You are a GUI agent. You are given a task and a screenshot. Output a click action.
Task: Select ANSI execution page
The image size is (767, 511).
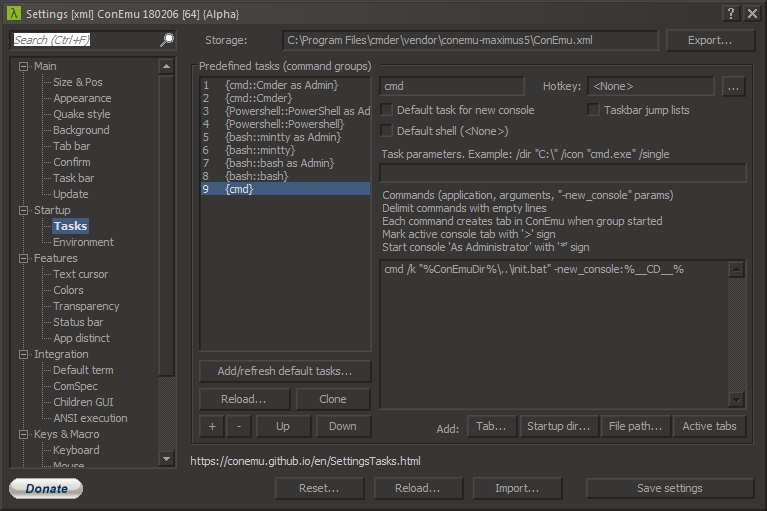click(90, 418)
